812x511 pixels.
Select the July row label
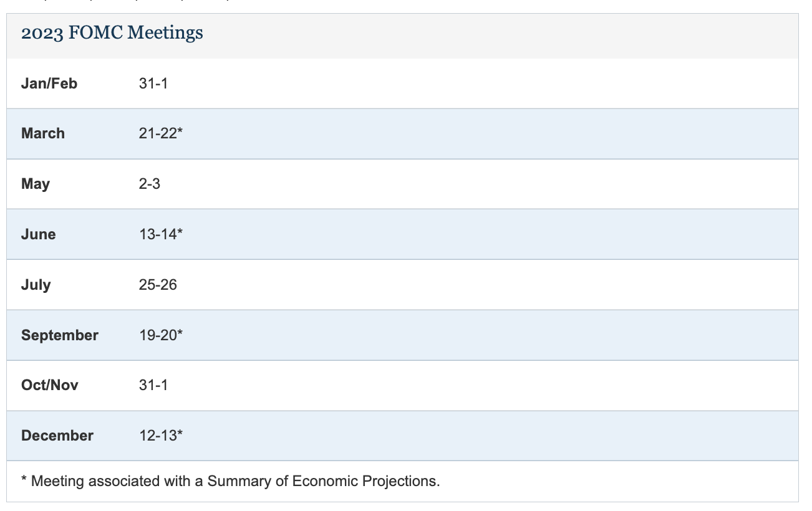coord(36,285)
